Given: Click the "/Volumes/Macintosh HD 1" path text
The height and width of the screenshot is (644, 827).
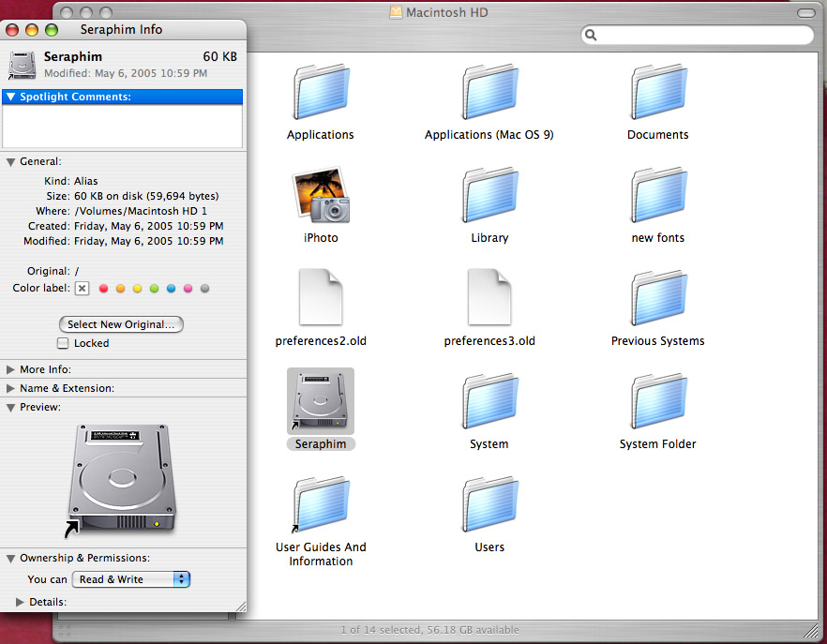Looking at the screenshot, I should click(141, 211).
